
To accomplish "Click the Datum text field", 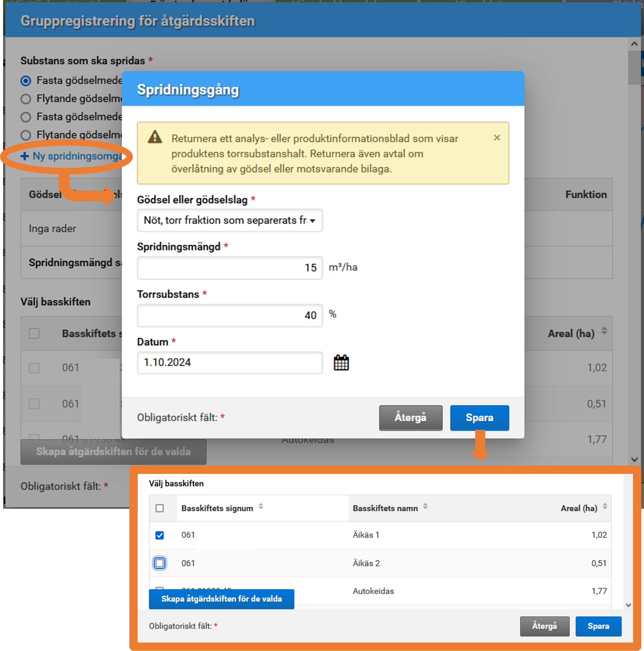I will [230, 363].
